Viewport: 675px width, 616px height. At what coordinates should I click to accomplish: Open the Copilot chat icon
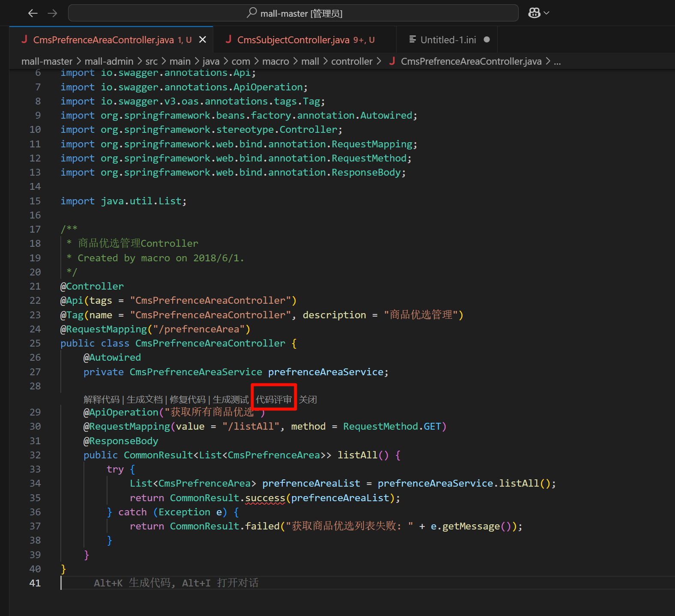click(534, 13)
